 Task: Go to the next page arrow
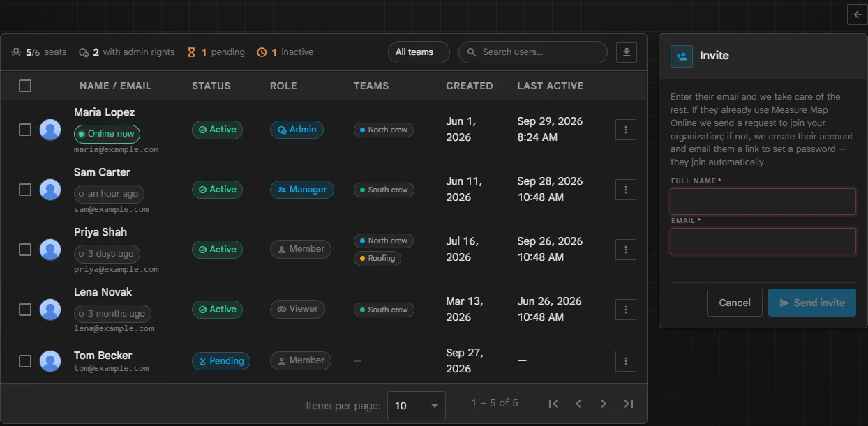coord(604,404)
